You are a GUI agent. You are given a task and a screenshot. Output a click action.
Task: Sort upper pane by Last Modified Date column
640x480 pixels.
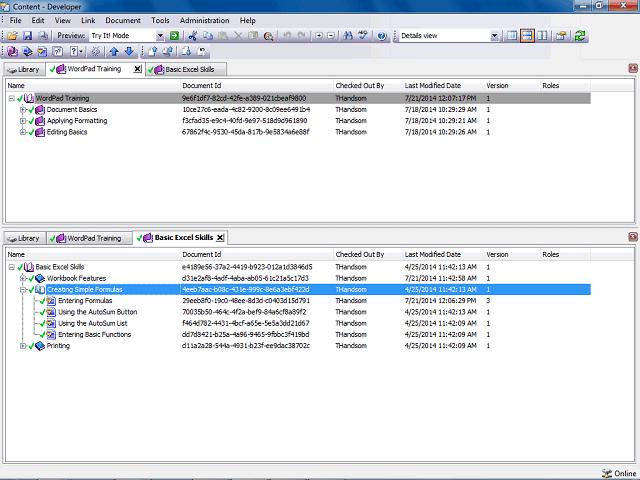pos(443,86)
